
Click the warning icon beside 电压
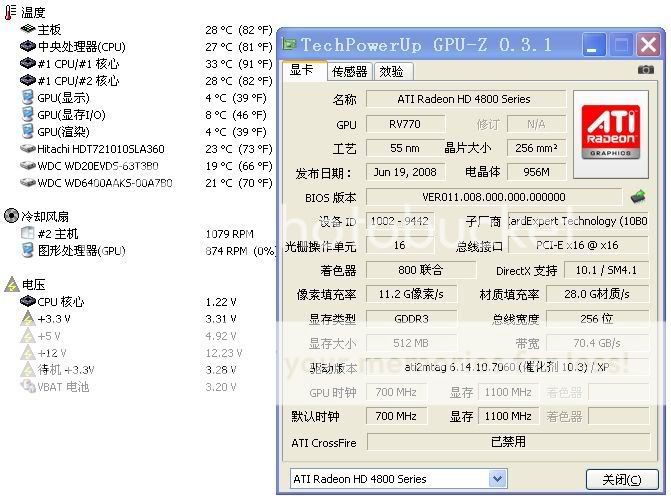(x=12, y=284)
